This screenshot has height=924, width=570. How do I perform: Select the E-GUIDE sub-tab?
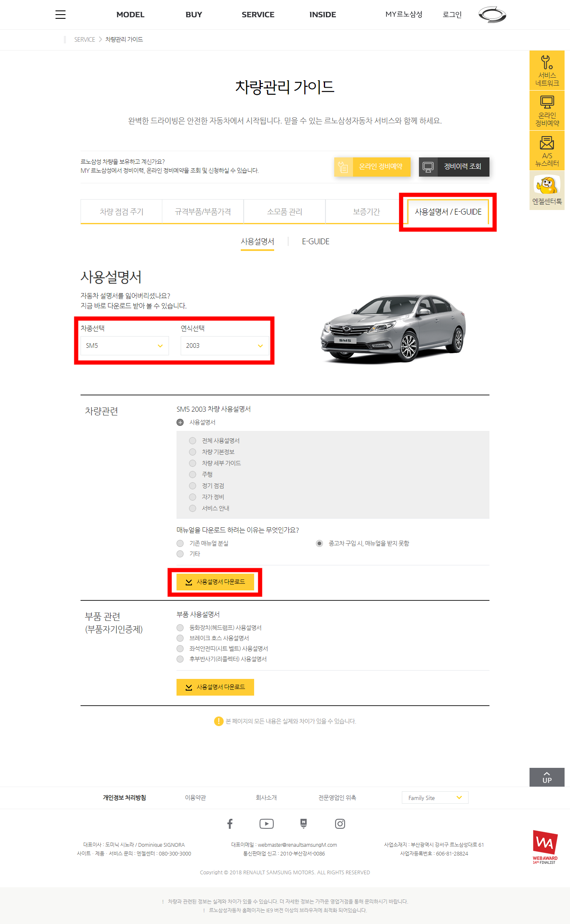(x=316, y=241)
